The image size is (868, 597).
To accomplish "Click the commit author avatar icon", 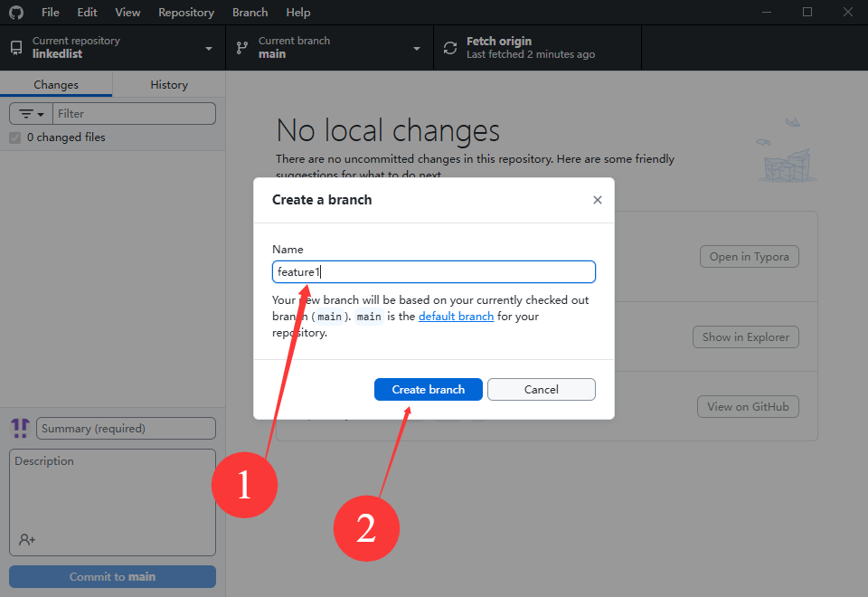I will coord(20,428).
